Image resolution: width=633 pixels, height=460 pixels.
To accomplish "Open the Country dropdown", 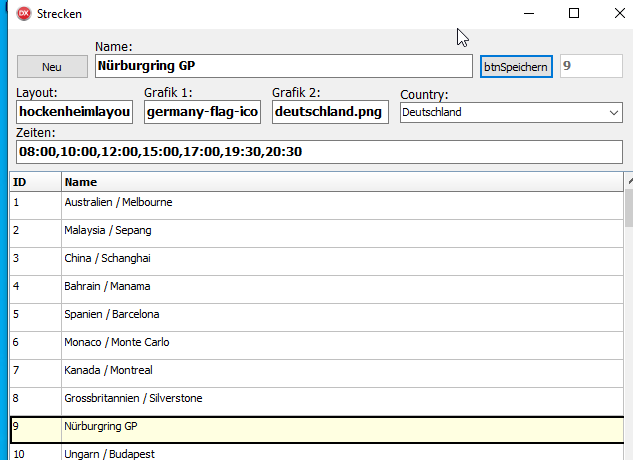I will coord(510,112).
